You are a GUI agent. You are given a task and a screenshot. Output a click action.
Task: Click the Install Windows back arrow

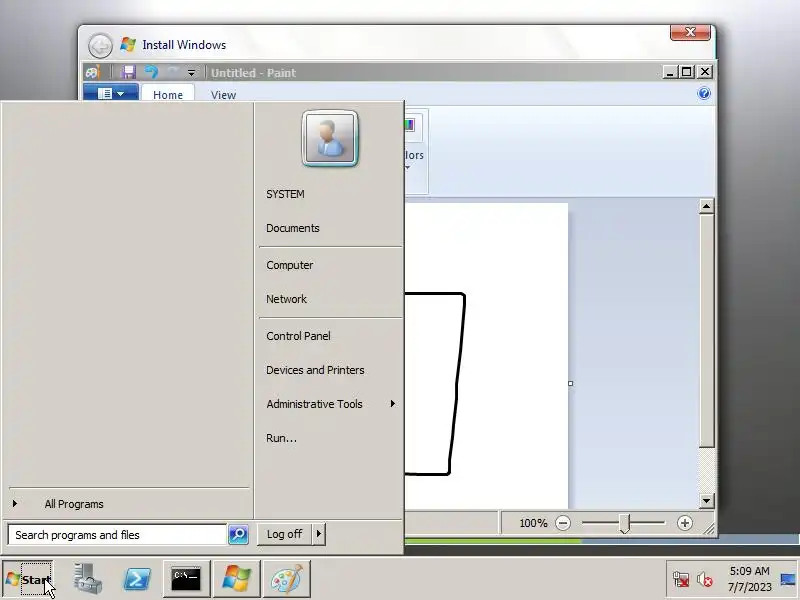(x=100, y=46)
